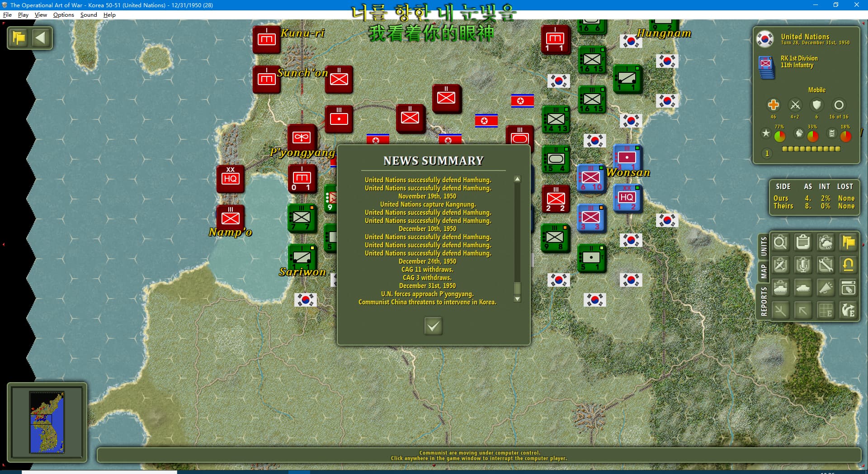Click the P'yongyang city label
Viewport: 868px width, 474px height.
pos(302,152)
